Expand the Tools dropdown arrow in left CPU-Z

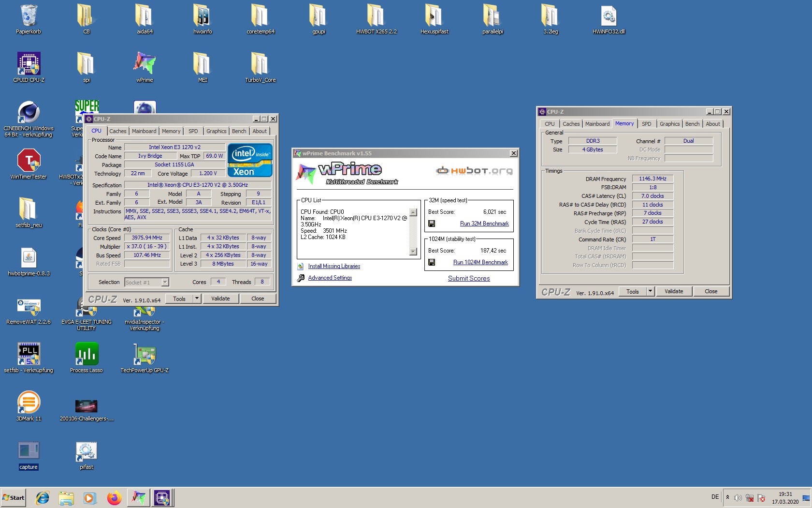(197, 299)
